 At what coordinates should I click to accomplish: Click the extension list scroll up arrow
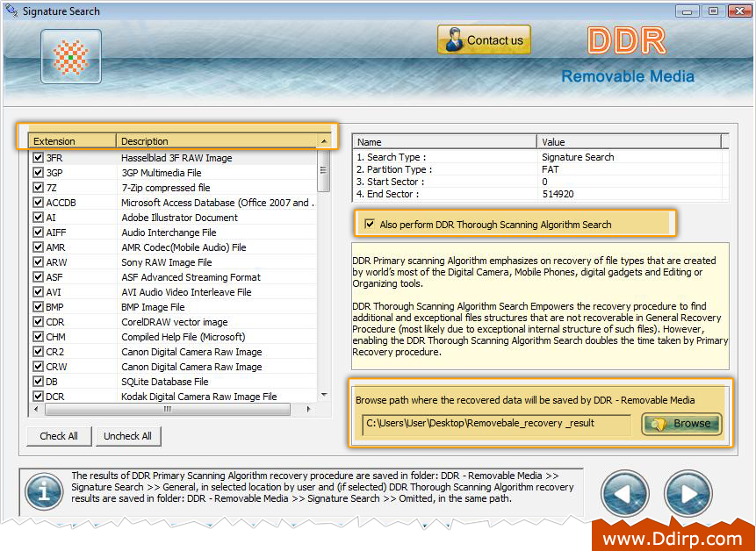tap(324, 141)
